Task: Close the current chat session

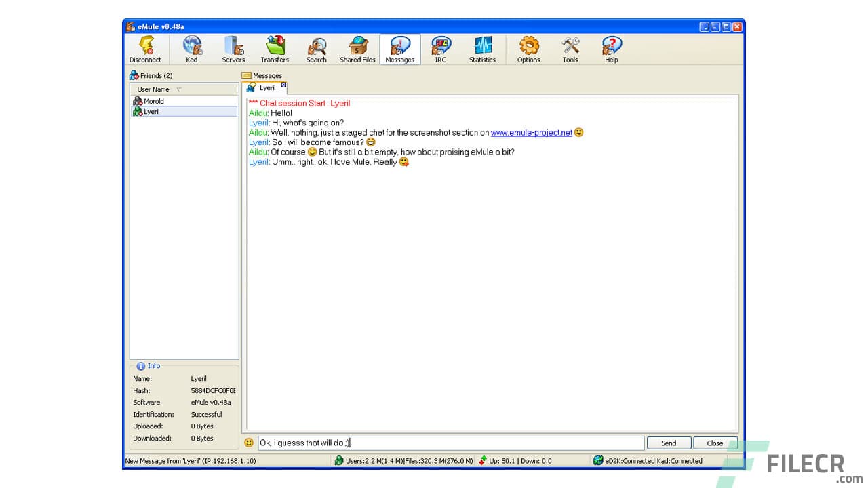Action: 715,442
